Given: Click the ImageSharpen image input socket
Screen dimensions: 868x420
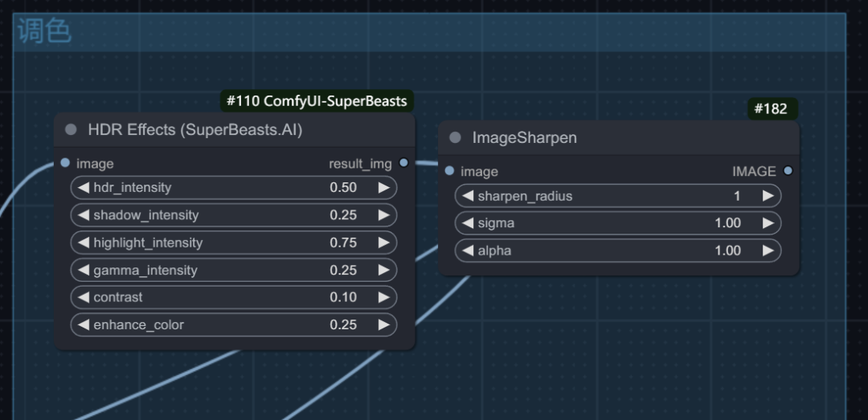Looking at the screenshot, I should point(449,171).
